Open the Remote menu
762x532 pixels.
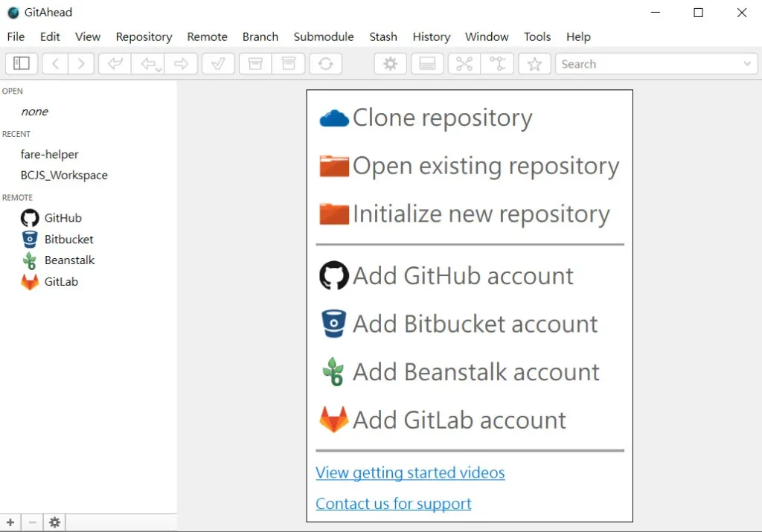pyautogui.click(x=207, y=37)
